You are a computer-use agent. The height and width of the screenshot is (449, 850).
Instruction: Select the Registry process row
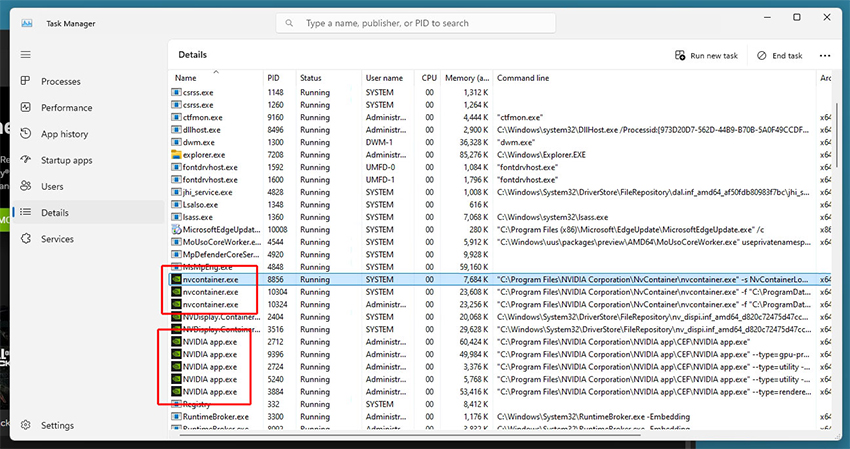tap(500, 404)
